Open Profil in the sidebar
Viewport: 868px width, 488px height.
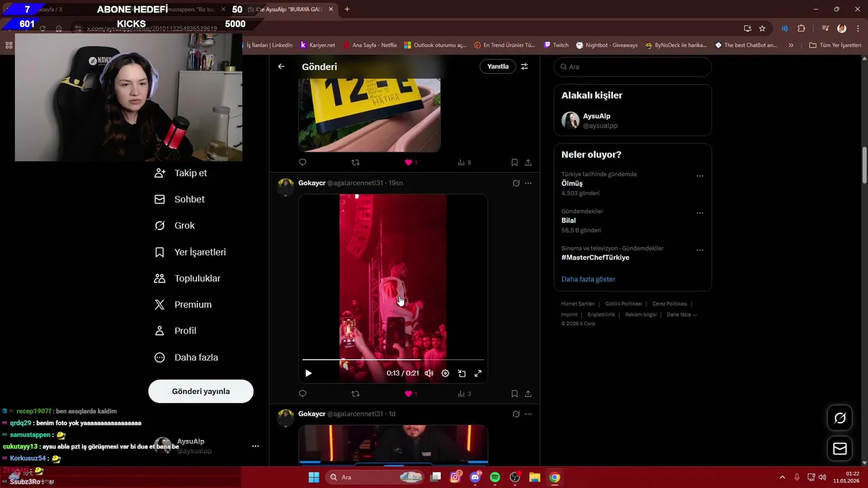coord(176,331)
